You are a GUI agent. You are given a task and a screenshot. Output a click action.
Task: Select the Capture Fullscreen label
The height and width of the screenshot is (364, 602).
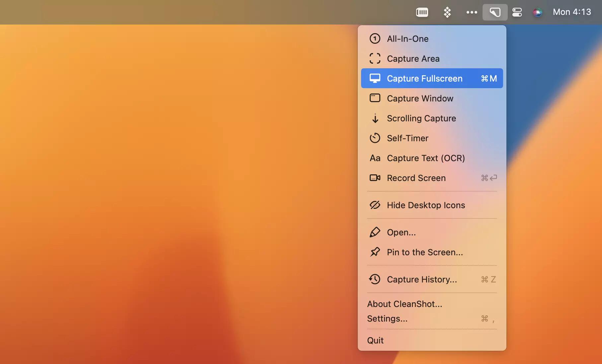[424, 79]
